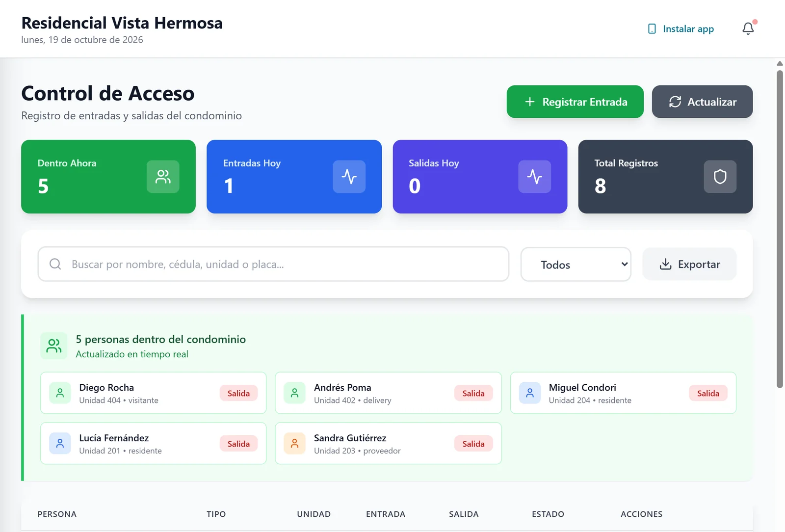Image resolution: width=785 pixels, height=532 pixels.
Task: Refresh with the Actualizar button
Action: 703,102
